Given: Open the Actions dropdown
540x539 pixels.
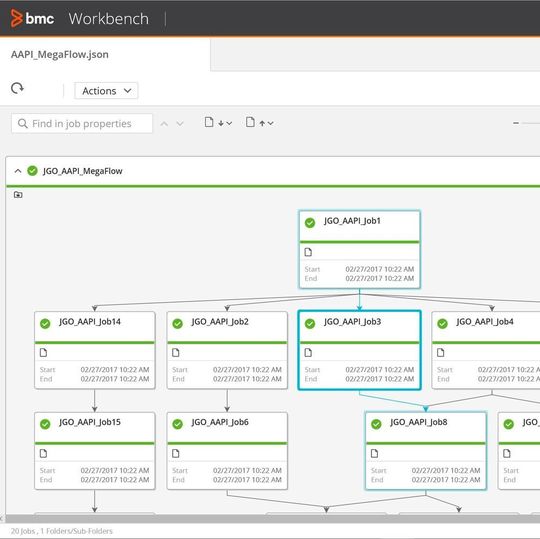Looking at the screenshot, I should pos(106,91).
